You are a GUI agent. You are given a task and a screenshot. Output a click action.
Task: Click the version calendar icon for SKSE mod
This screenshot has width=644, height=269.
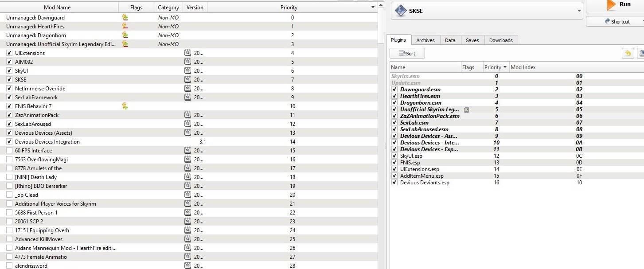point(187,79)
